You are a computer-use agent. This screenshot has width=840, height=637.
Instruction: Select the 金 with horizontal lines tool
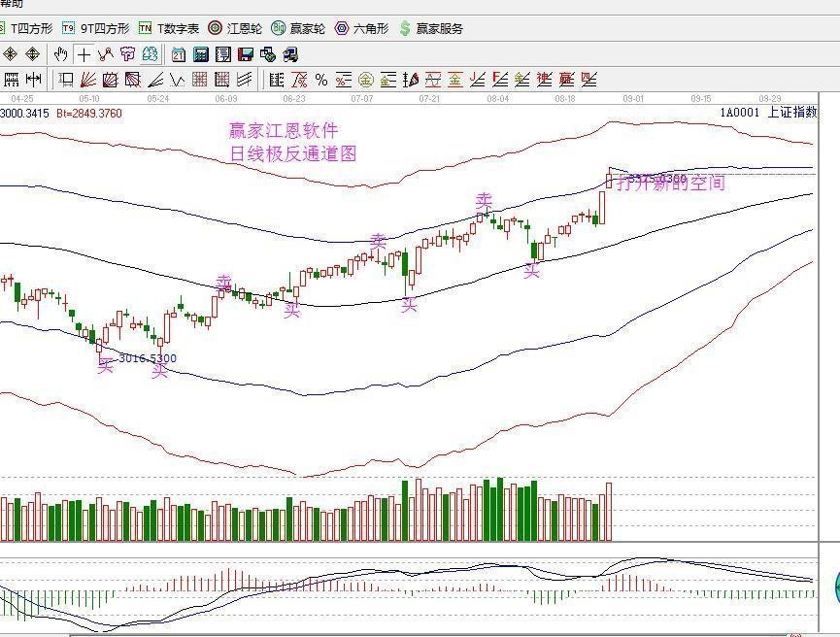click(x=387, y=81)
